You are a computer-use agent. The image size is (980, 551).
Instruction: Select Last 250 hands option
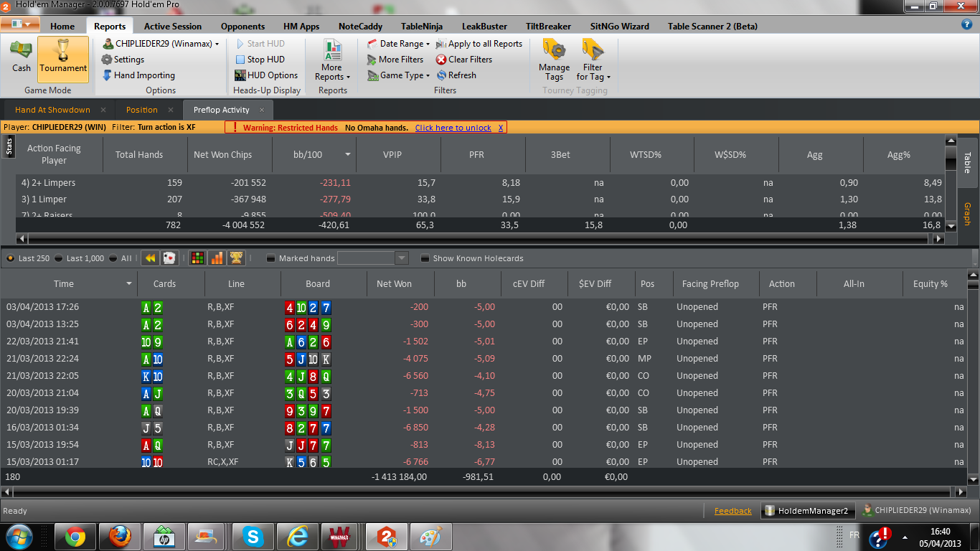[28, 258]
